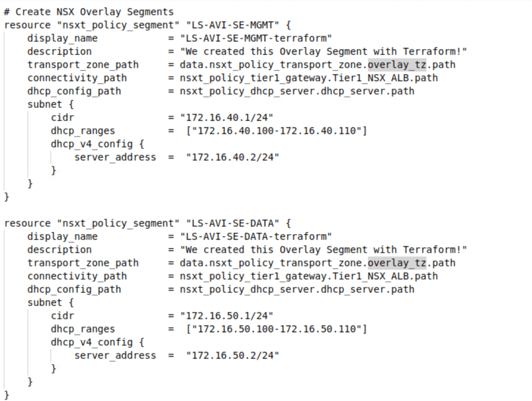Place cursor on first block's connectivity_path key

tap(77, 78)
